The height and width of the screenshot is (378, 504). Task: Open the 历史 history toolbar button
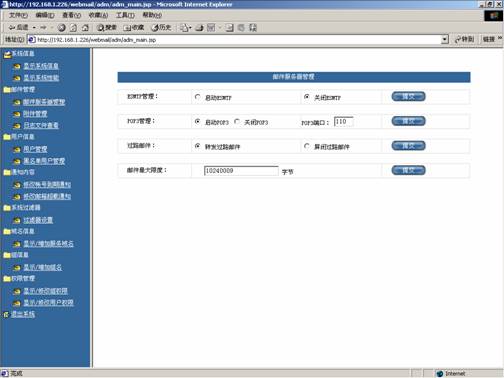(x=161, y=28)
